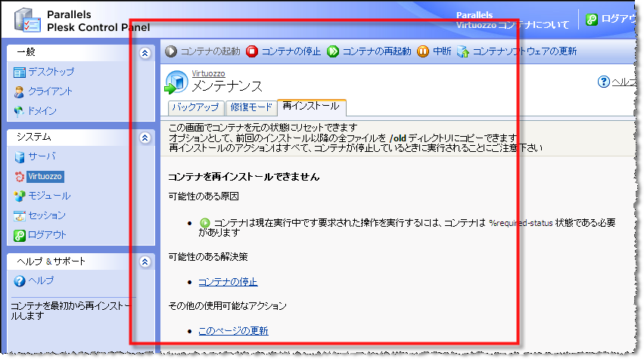Click the green running status icon in the list
The height and width of the screenshot is (359, 644).
pyautogui.click(x=204, y=223)
